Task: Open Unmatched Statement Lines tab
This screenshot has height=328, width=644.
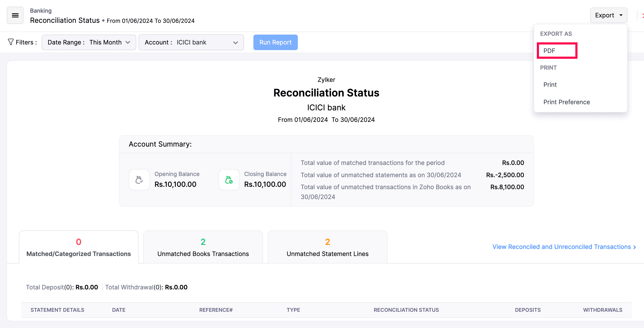Action: pos(327,247)
